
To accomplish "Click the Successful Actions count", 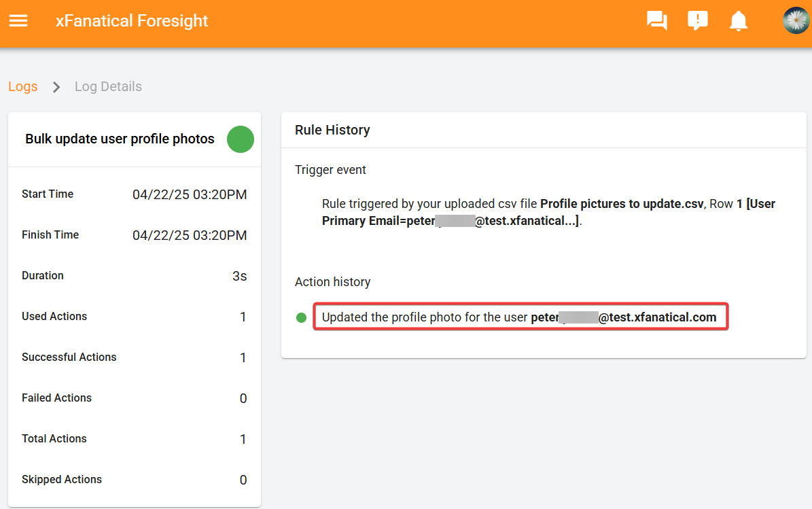I will click(243, 358).
